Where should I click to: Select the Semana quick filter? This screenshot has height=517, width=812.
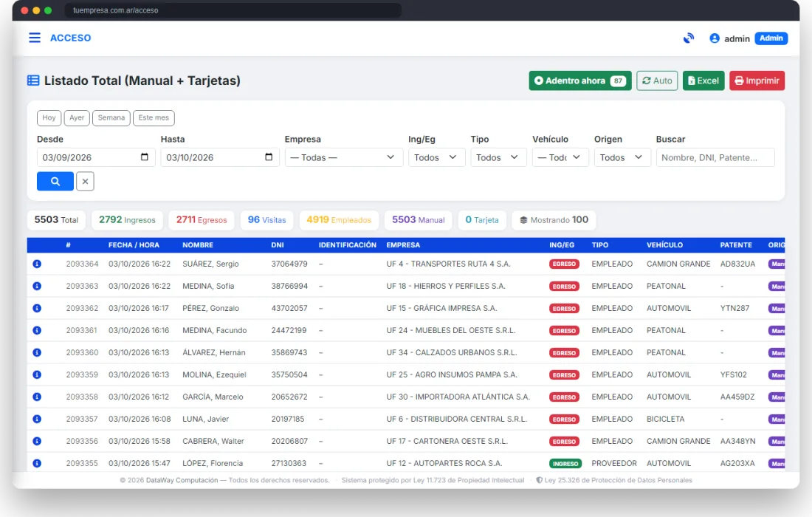tap(111, 117)
